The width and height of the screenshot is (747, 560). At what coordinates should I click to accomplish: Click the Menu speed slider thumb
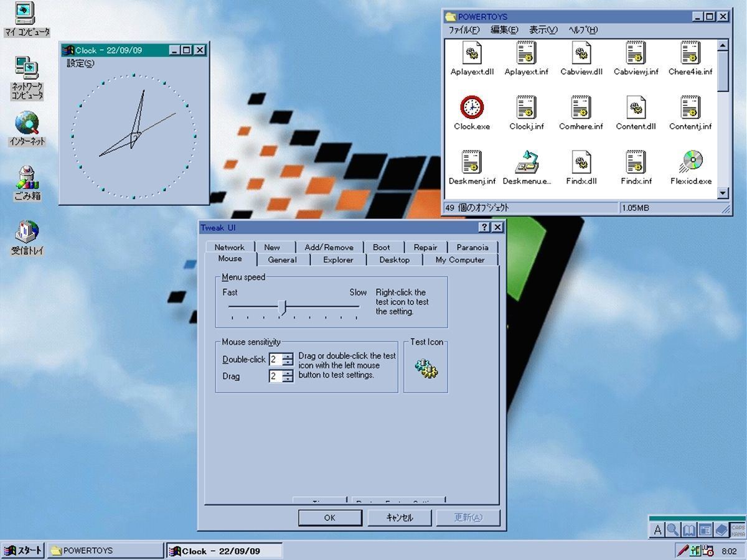(283, 308)
